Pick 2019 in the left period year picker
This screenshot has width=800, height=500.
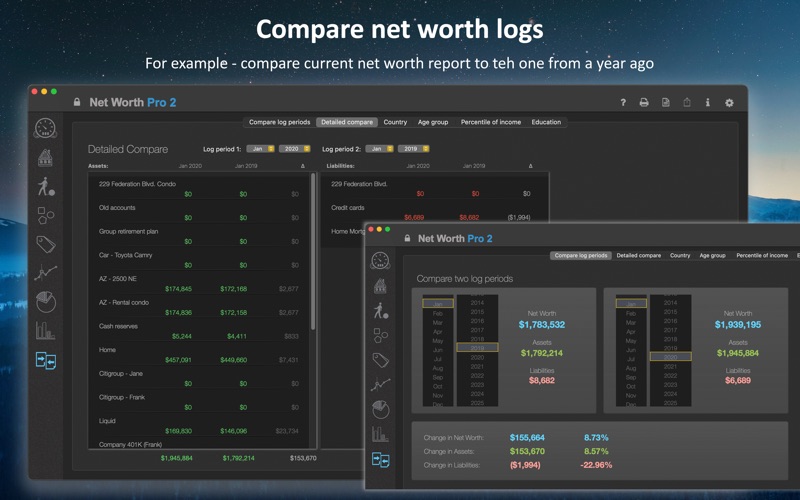(477, 348)
